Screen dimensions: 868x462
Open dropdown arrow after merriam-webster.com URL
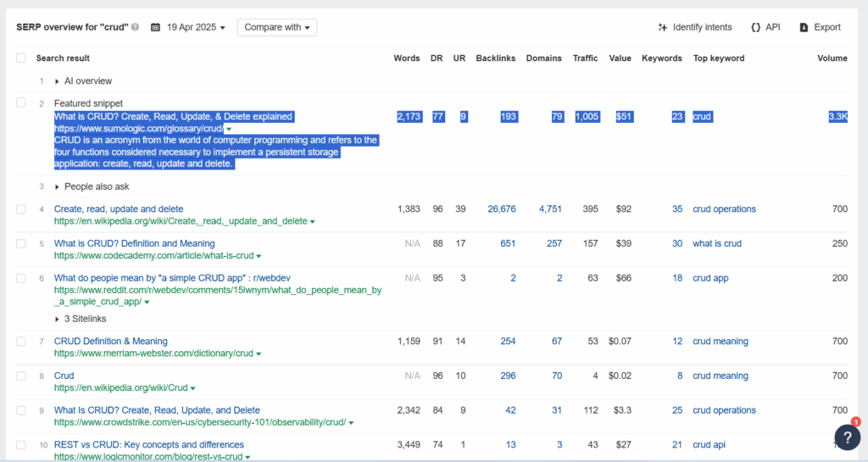pyautogui.click(x=259, y=353)
